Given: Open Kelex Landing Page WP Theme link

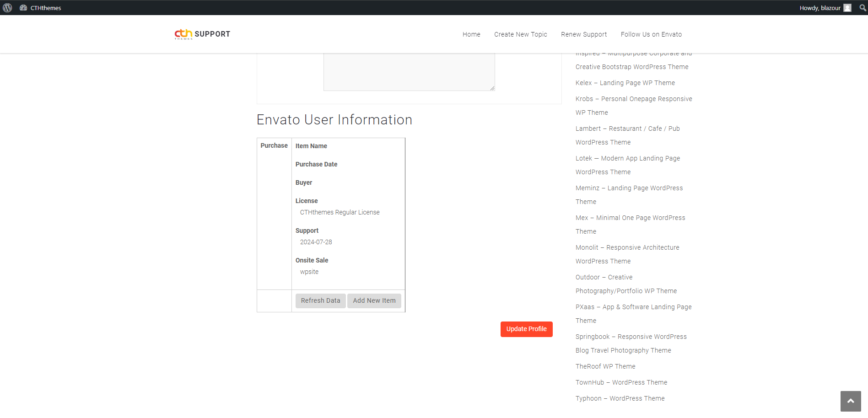Looking at the screenshot, I should point(625,83).
